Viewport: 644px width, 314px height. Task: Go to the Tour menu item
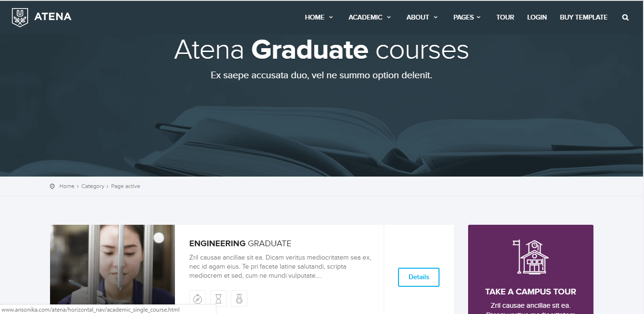pyautogui.click(x=505, y=17)
